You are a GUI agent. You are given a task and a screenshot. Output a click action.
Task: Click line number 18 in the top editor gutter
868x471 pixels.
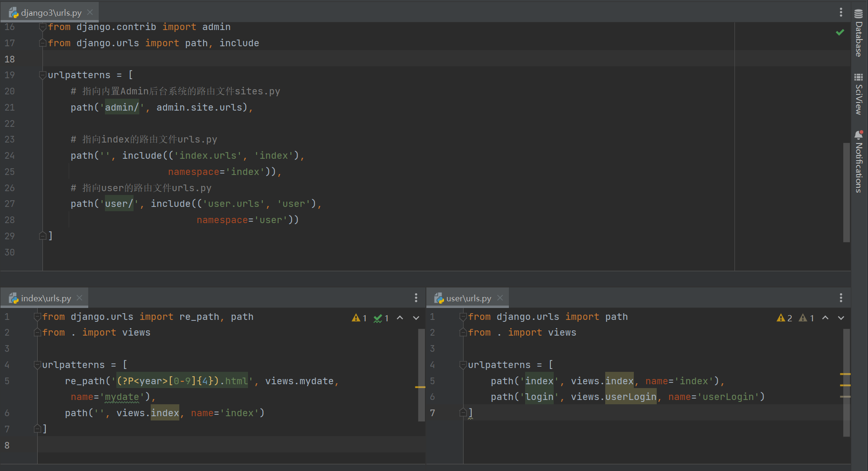pos(10,59)
